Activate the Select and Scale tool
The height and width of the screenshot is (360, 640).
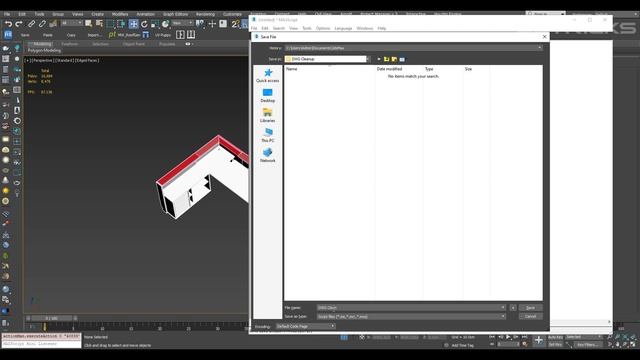[x=155, y=24]
